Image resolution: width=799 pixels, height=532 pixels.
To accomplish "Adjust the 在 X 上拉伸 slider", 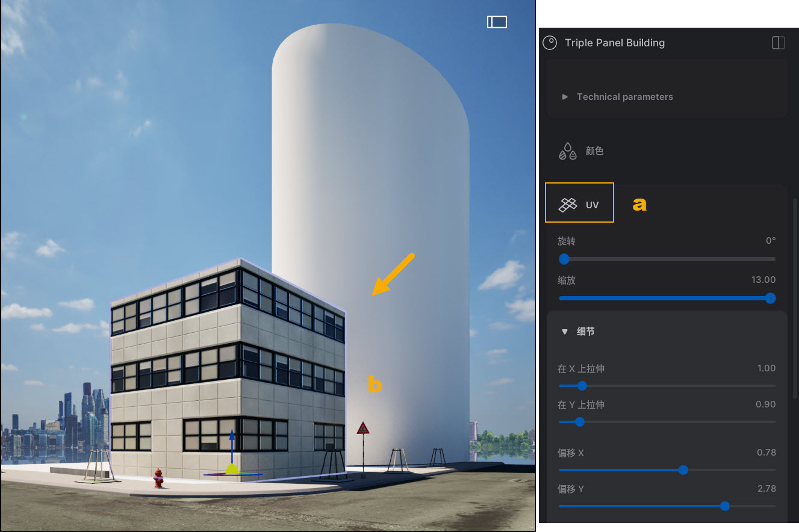I will pyautogui.click(x=667, y=386).
